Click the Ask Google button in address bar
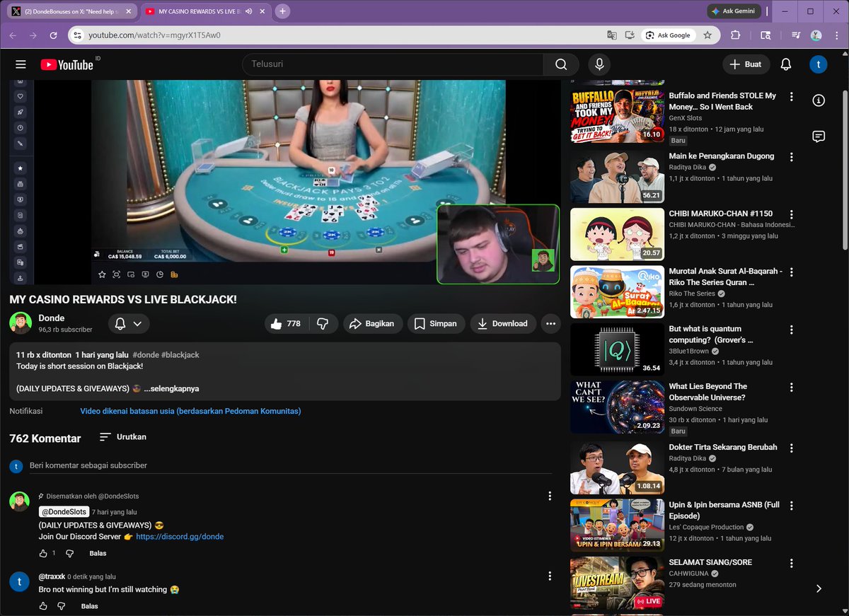Image resolution: width=849 pixels, height=616 pixels. [668, 35]
